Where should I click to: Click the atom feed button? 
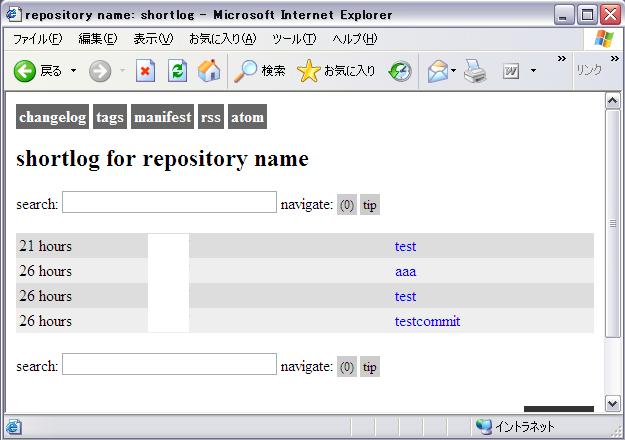[248, 117]
